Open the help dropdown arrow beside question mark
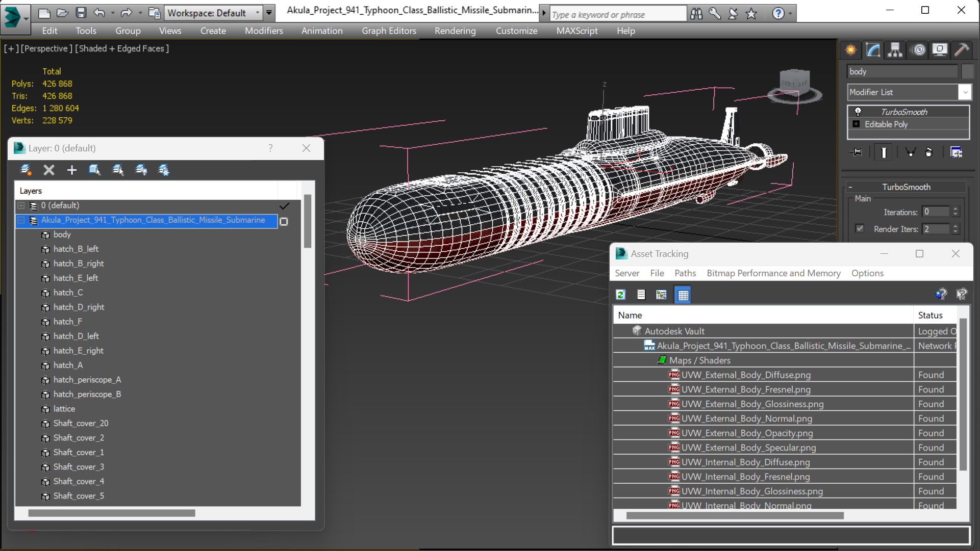980x551 pixels. (x=790, y=14)
